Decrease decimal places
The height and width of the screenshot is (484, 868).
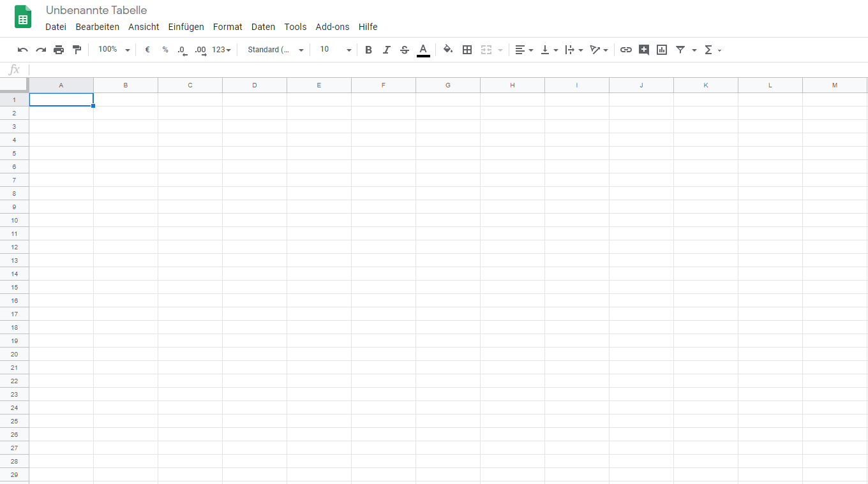[x=183, y=50]
